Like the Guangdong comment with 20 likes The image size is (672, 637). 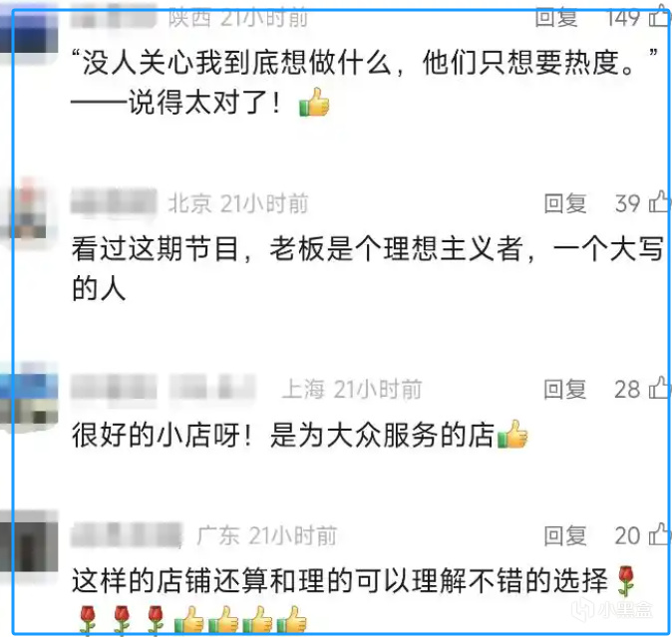click(660, 534)
